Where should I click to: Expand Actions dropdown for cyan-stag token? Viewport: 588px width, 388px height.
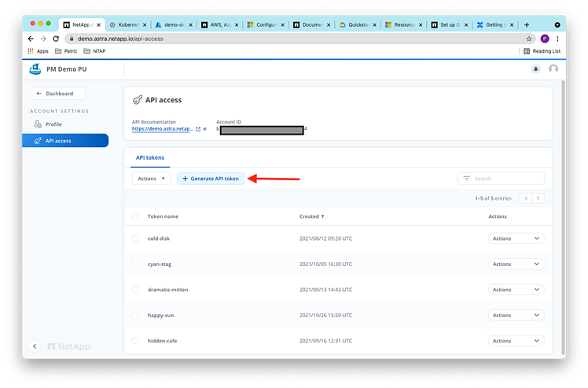[x=516, y=264]
